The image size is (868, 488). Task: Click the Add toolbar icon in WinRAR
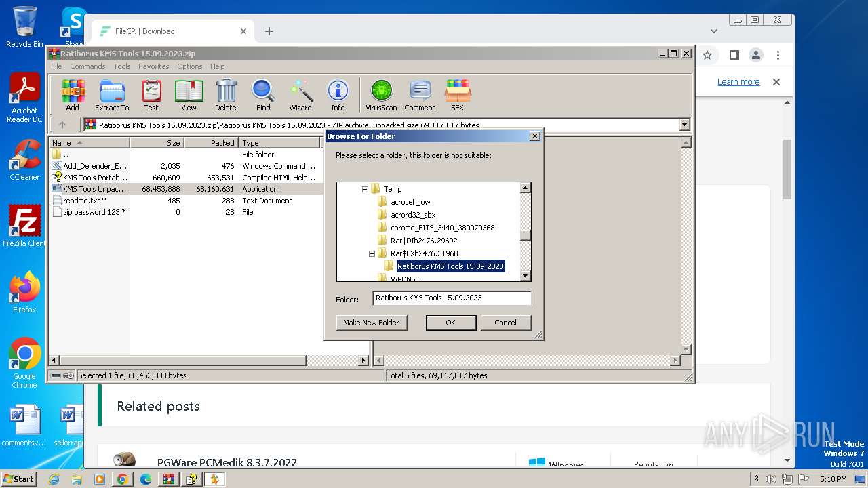[x=73, y=96]
